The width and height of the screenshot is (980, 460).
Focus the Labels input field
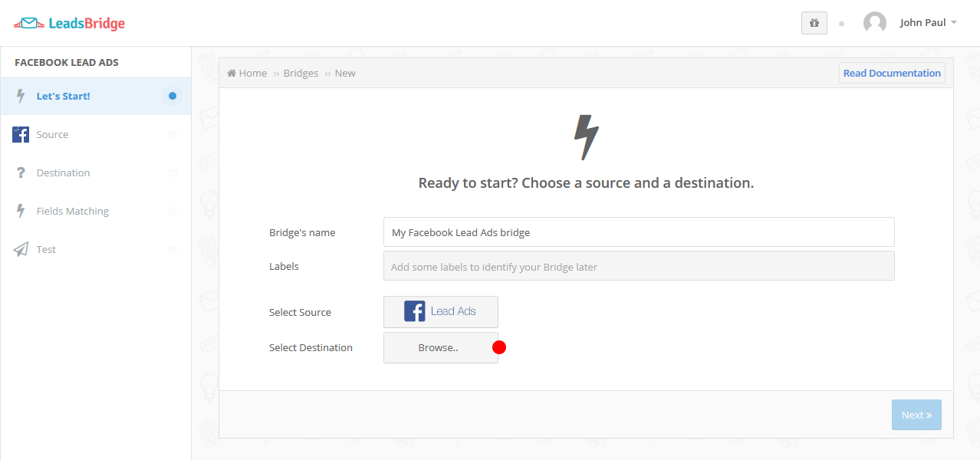[x=639, y=266]
